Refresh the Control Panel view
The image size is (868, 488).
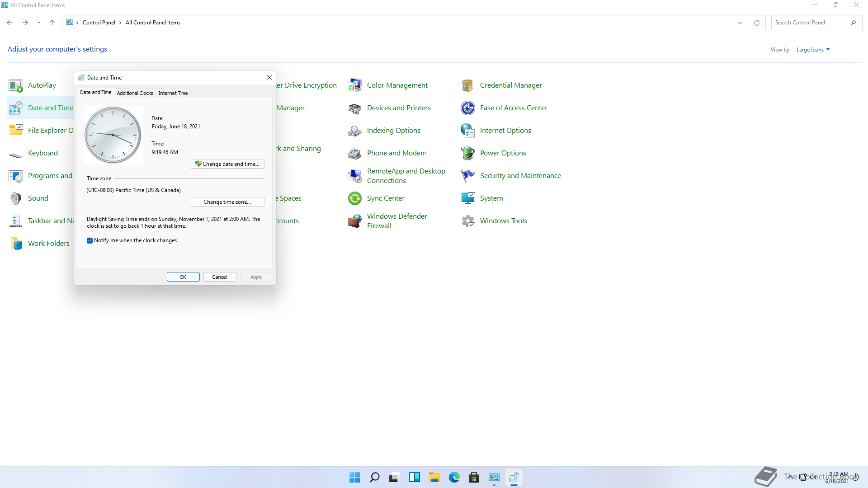pos(757,23)
